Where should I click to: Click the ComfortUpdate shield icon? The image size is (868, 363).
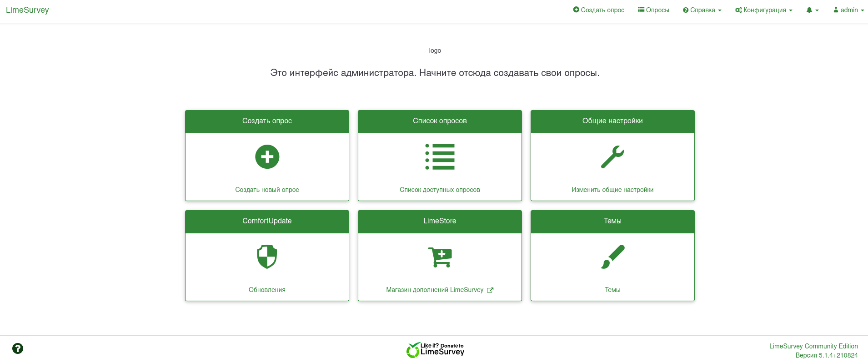(x=267, y=257)
